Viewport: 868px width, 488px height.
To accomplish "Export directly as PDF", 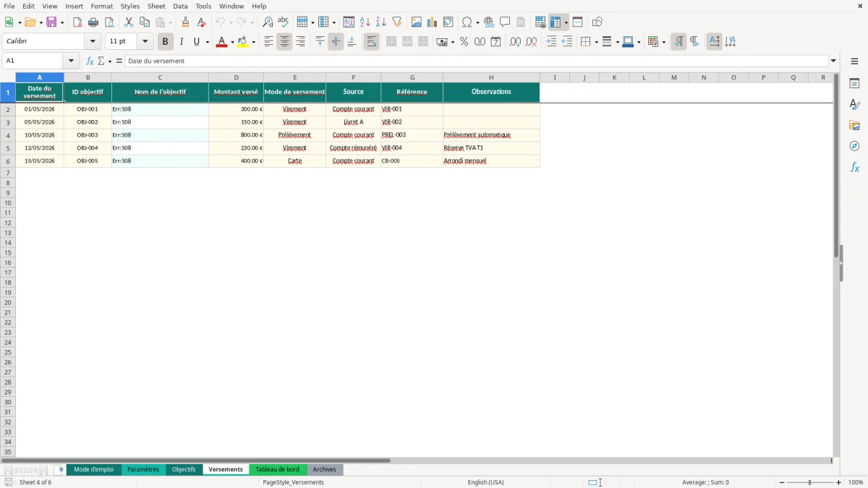I will point(77,22).
